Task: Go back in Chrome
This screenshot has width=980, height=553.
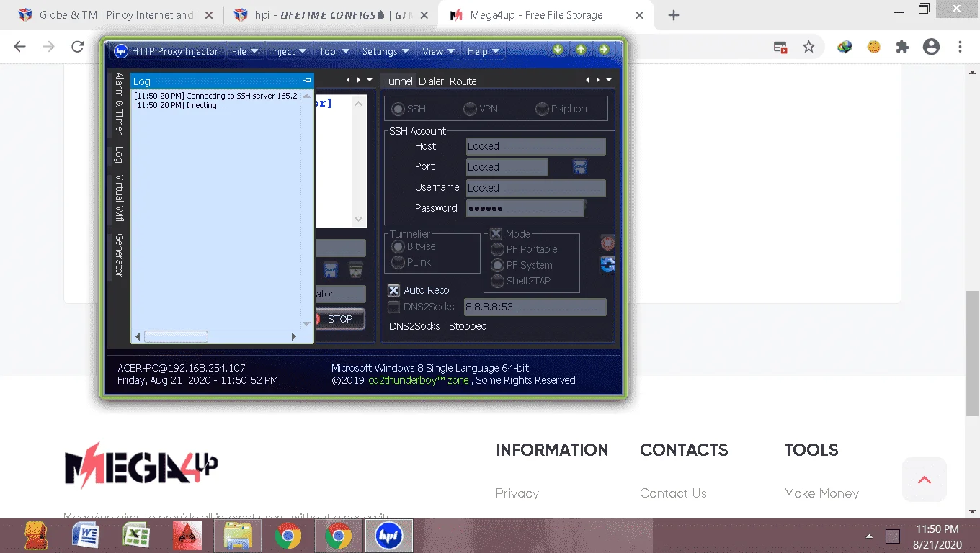Action: 19,47
